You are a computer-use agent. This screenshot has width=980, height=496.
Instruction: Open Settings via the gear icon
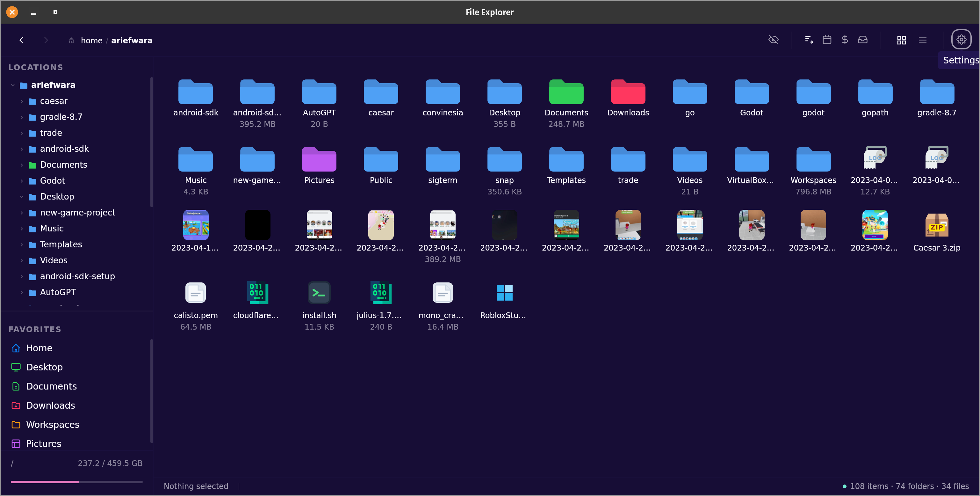961,39
